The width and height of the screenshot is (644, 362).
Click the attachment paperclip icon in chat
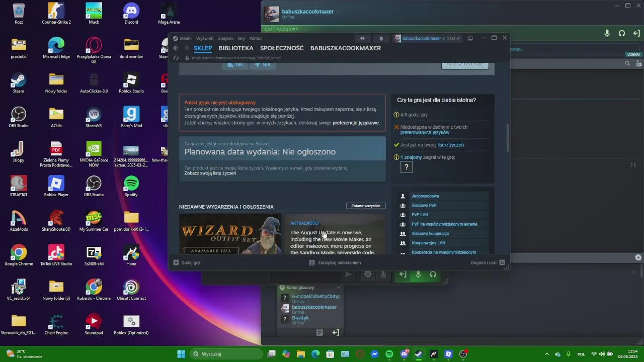[x=383, y=275]
